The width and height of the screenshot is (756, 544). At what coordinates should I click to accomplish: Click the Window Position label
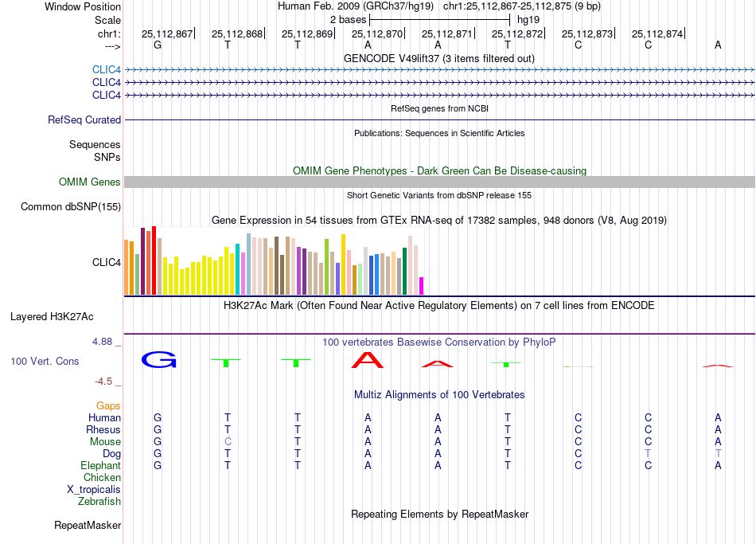pos(83,6)
